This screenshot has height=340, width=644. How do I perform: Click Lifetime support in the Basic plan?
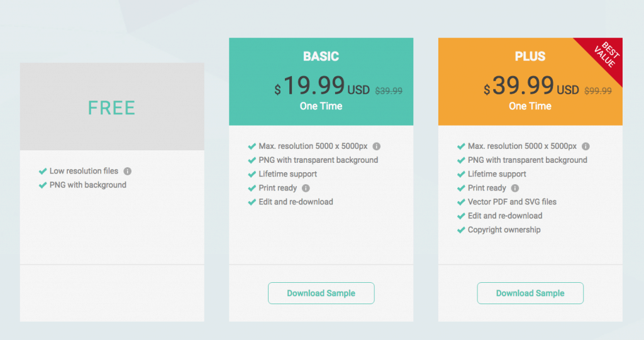coord(288,174)
